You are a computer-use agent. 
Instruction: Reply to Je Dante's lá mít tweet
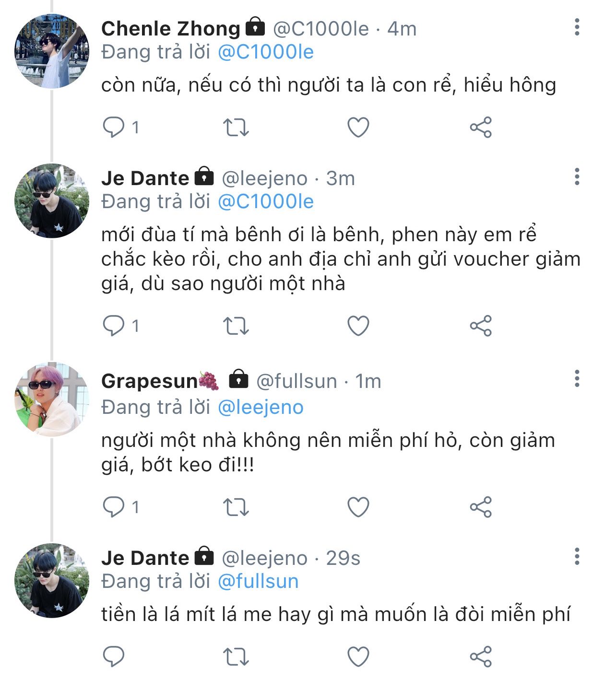point(114,656)
